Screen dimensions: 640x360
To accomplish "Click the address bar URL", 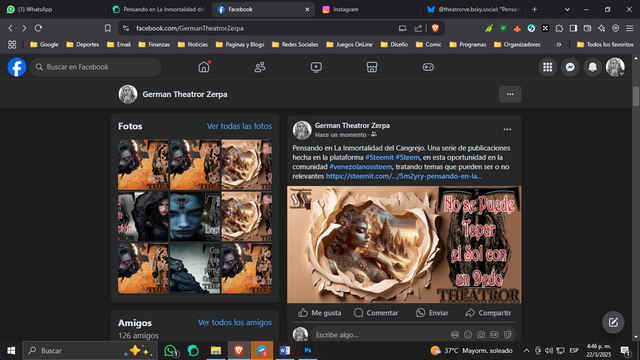I will pyautogui.click(x=190, y=28).
